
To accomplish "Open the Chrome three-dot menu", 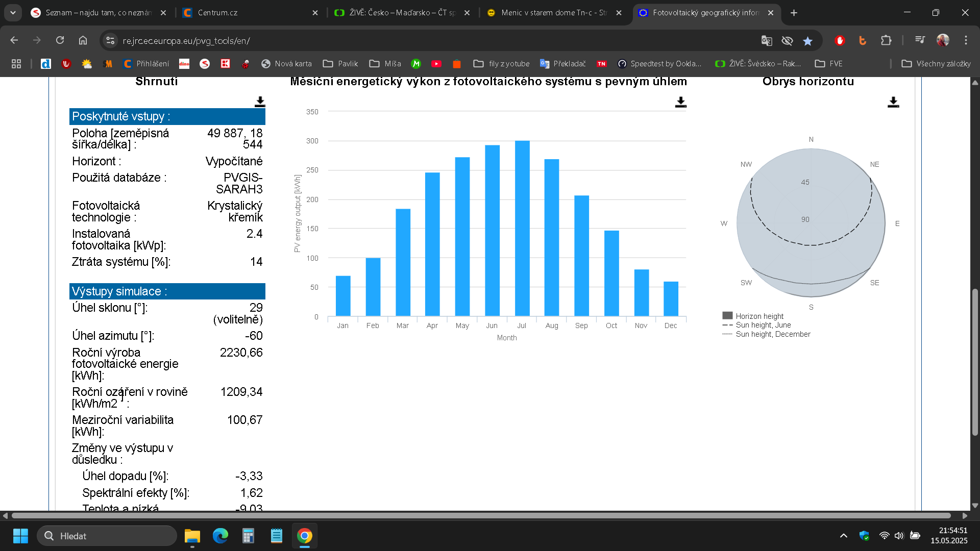I will [x=966, y=40].
